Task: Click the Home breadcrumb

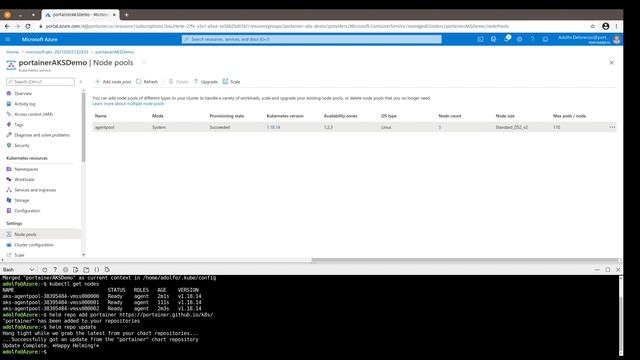Action: pyautogui.click(x=12, y=52)
